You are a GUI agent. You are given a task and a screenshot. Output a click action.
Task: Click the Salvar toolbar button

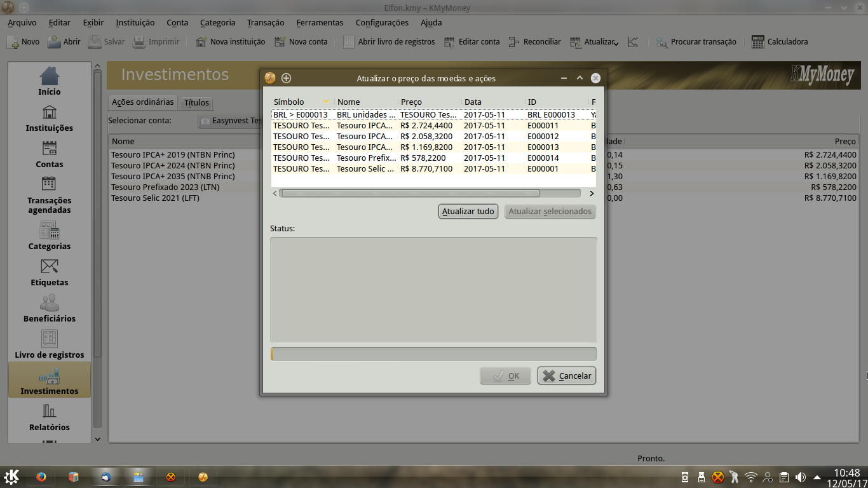[106, 42]
